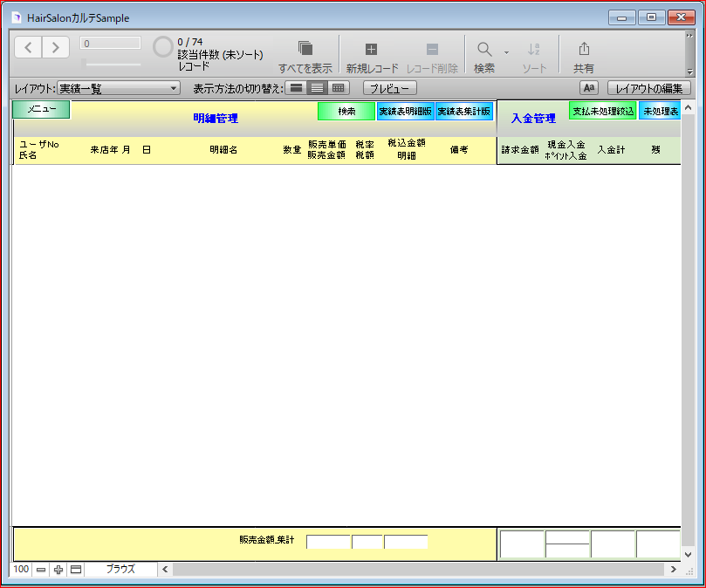Viewport: 706px width, 588px height.
Task: Zoom in with the plus icon
Action: (x=58, y=570)
